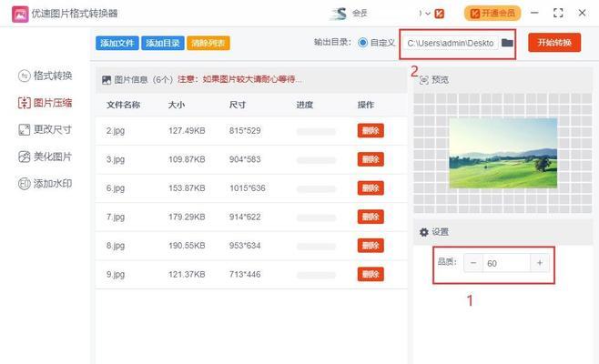Click the quality value field showing 60

tap(506, 263)
